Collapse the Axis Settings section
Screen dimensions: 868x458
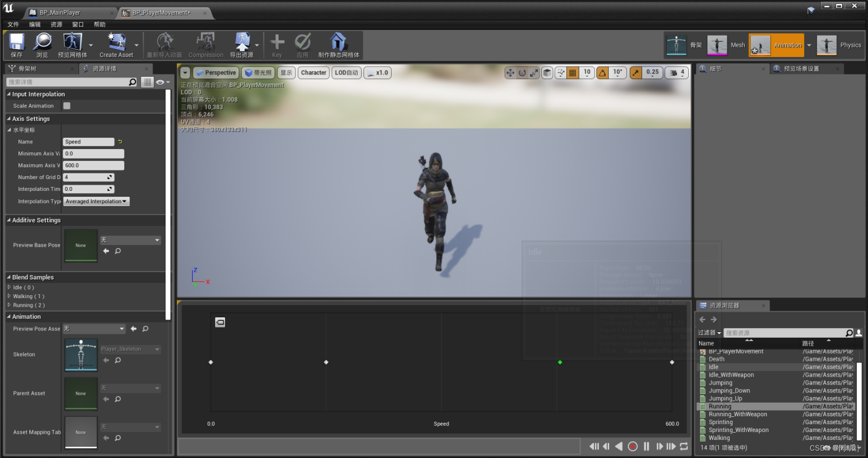point(9,119)
